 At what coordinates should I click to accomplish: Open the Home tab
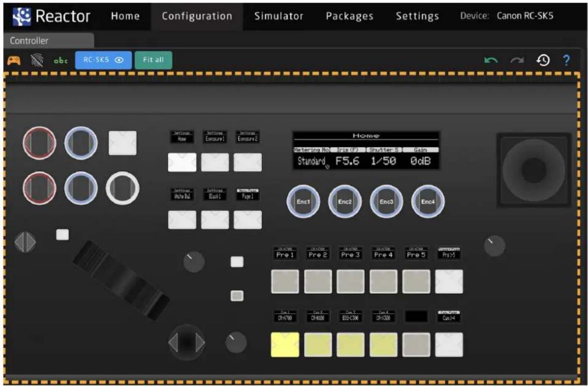(125, 16)
